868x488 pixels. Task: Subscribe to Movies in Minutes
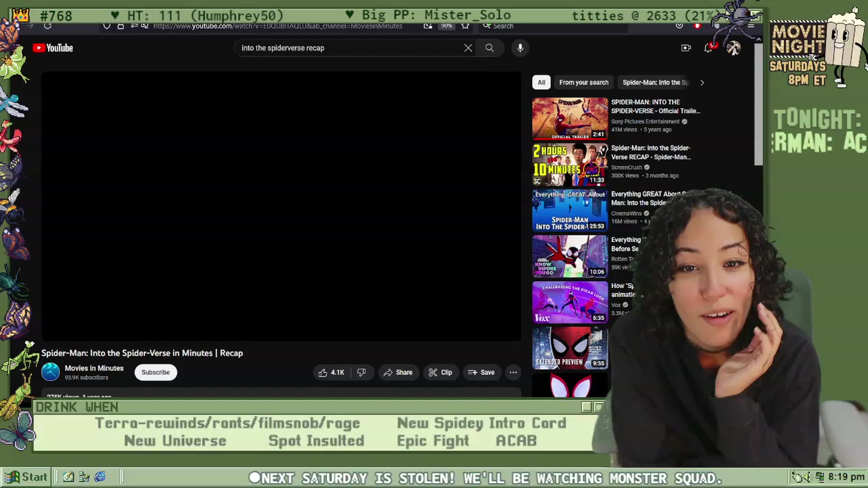coord(156,372)
